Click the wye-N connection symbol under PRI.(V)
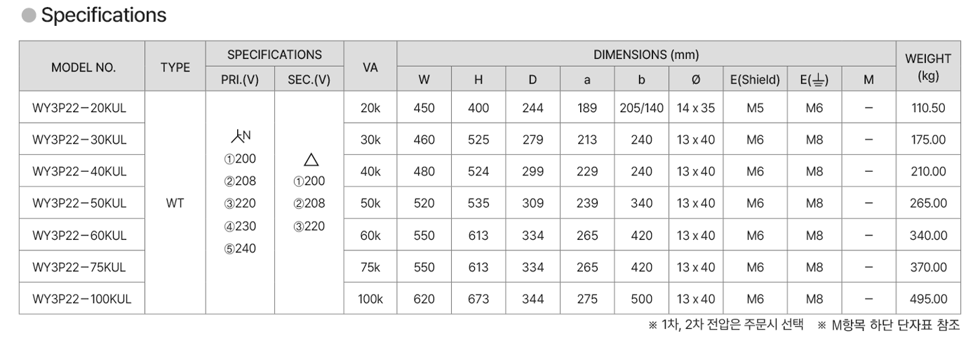 pos(240,137)
